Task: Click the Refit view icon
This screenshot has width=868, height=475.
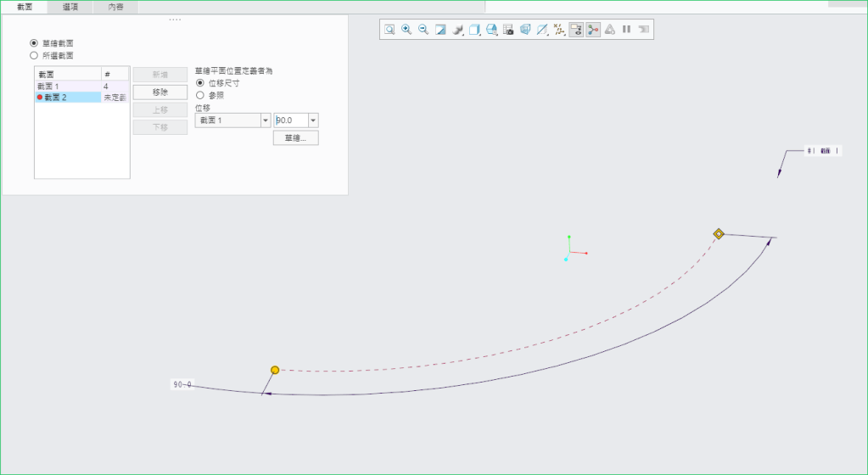Action: 389,29
